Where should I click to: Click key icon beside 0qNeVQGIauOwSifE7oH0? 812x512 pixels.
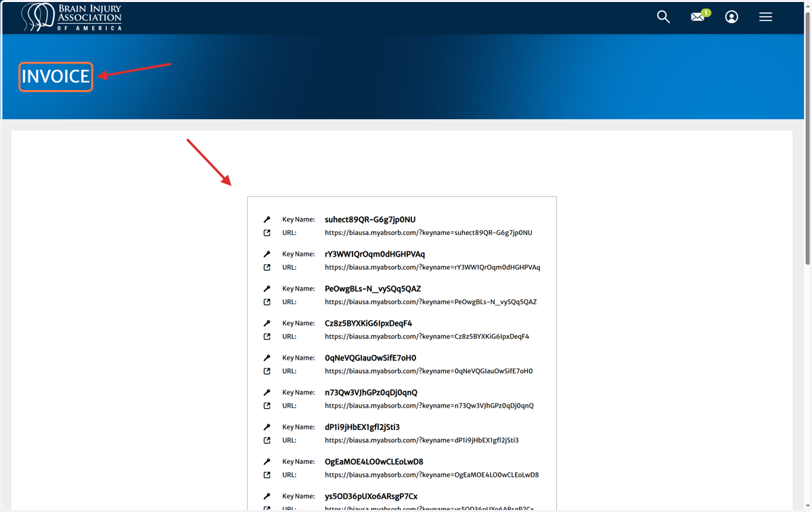coord(267,358)
